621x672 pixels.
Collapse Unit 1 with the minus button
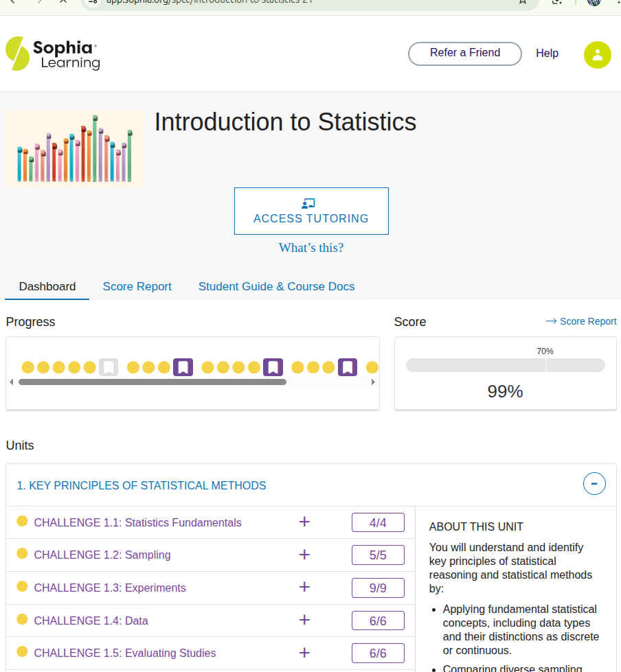click(594, 484)
